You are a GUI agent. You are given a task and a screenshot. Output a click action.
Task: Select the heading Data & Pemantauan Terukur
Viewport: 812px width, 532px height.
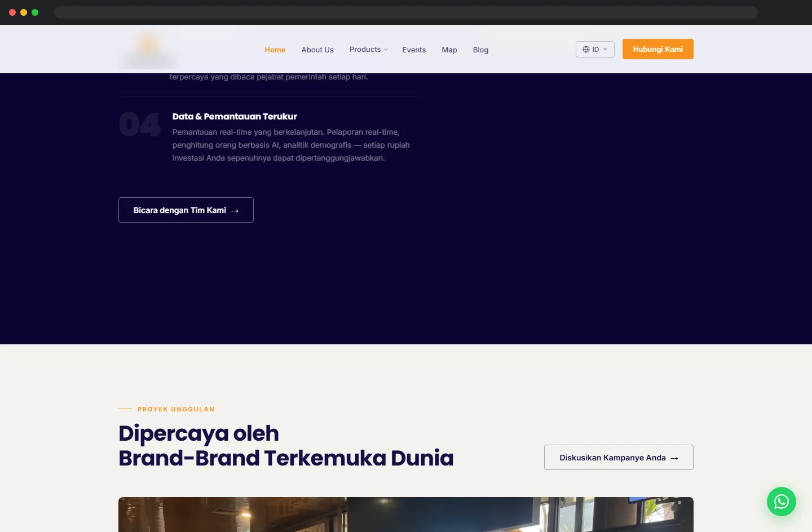tap(235, 117)
